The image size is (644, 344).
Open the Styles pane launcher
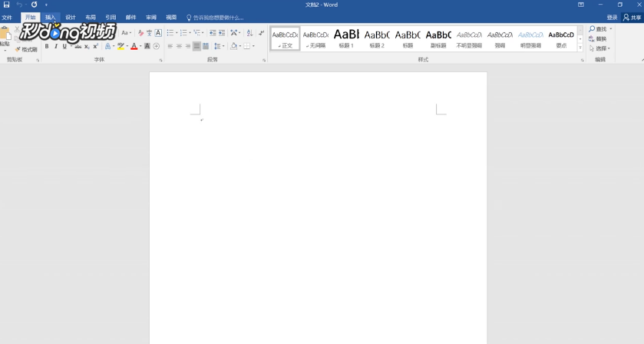click(583, 60)
